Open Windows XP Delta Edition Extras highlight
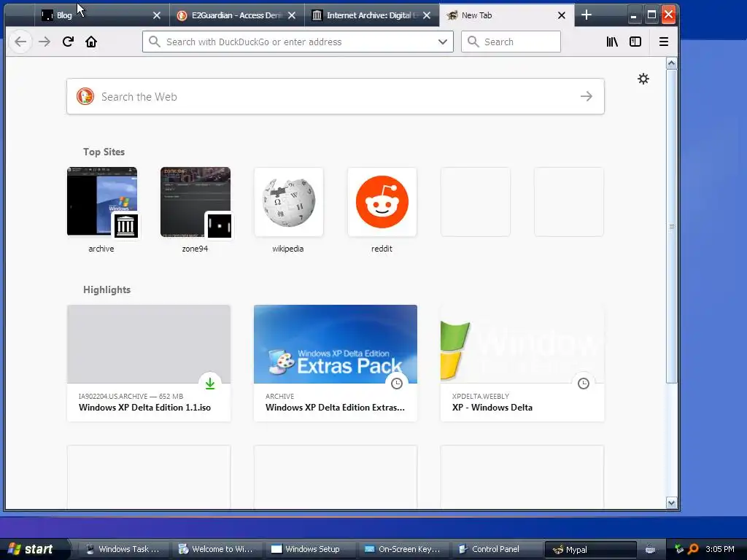The height and width of the screenshot is (560, 747). point(336,363)
